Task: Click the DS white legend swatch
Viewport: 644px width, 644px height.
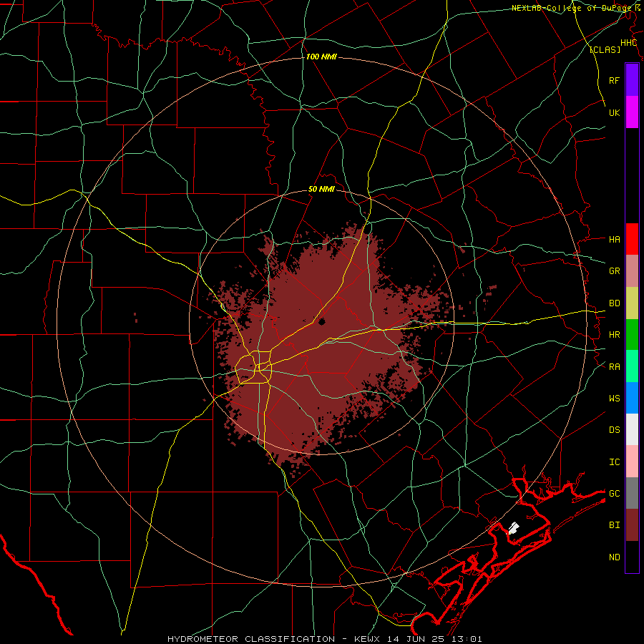Action: [632, 429]
